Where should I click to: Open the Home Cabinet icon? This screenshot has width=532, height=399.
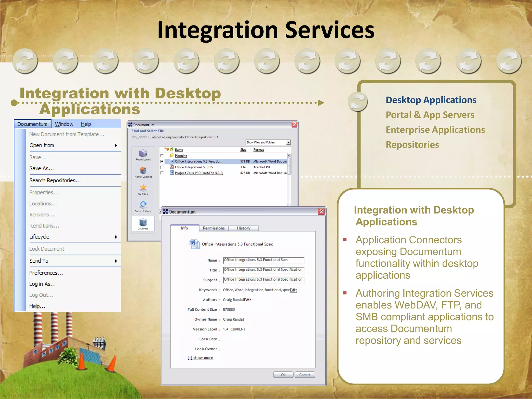tap(143, 171)
